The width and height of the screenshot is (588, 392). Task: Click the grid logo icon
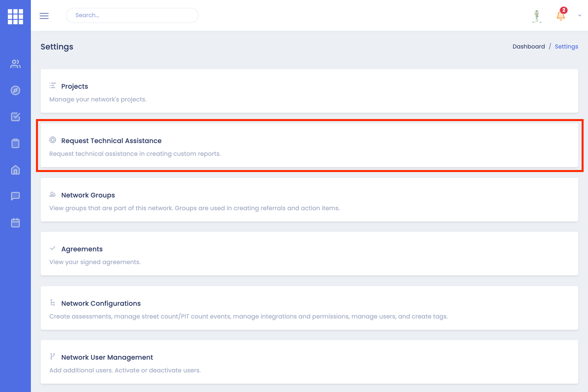15,16
